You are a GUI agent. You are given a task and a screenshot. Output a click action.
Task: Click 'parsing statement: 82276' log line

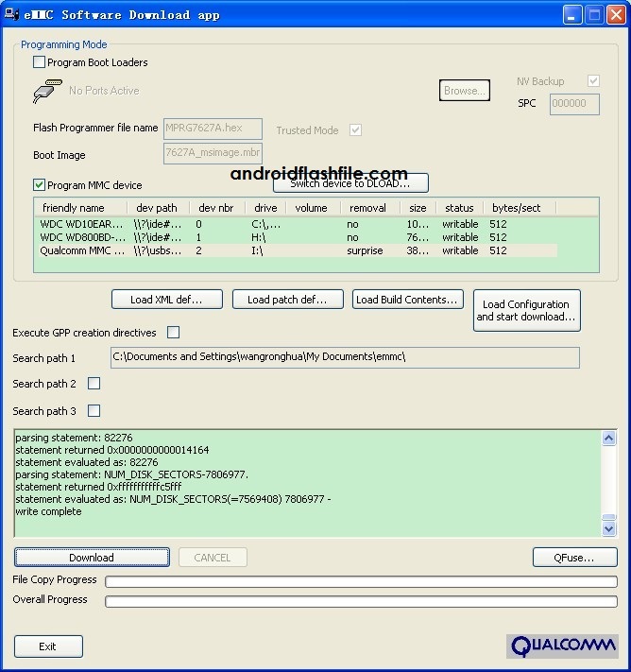(x=74, y=438)
